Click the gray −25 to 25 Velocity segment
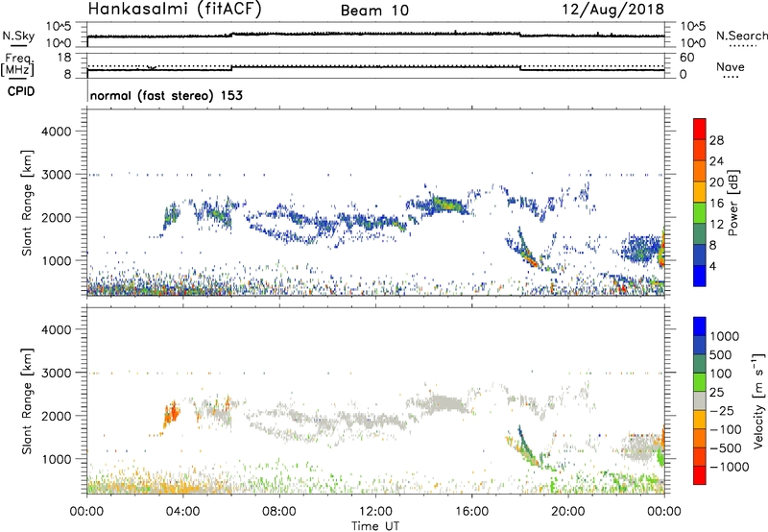The width and height of the screenshot is (768, 532). pos(700,400)
